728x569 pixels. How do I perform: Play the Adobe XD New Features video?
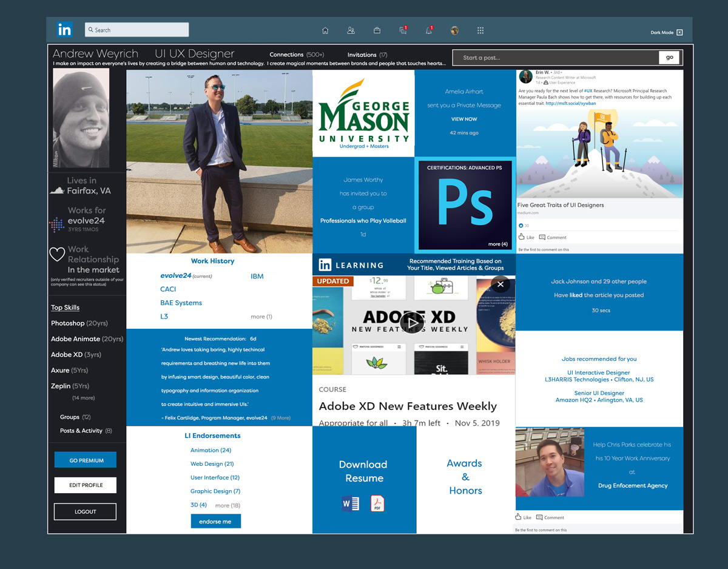click(x=413, y=323)
